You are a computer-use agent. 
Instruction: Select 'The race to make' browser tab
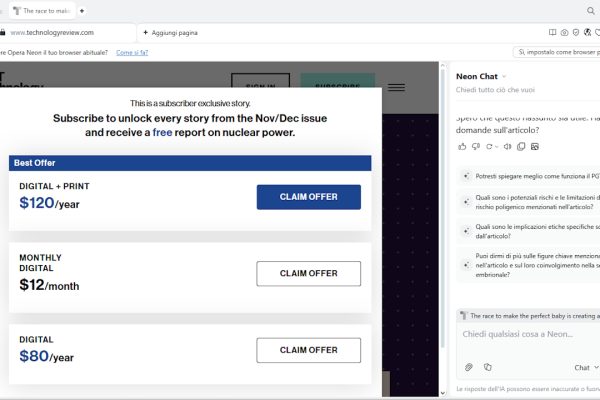tap(42, 11)
